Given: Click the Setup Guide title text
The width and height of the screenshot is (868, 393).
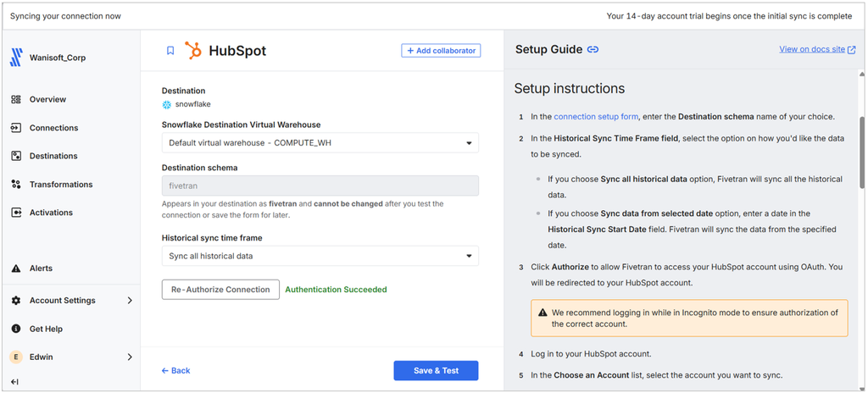Looking at the screenshot, I should (548, 49).
